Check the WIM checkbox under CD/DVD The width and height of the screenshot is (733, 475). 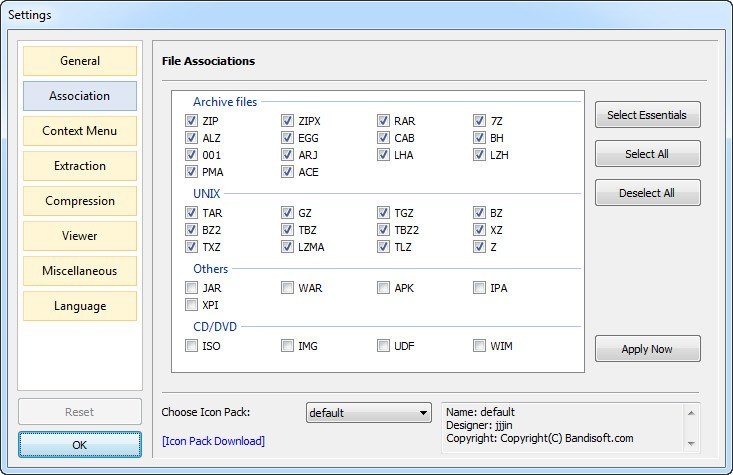click(480, 346)
